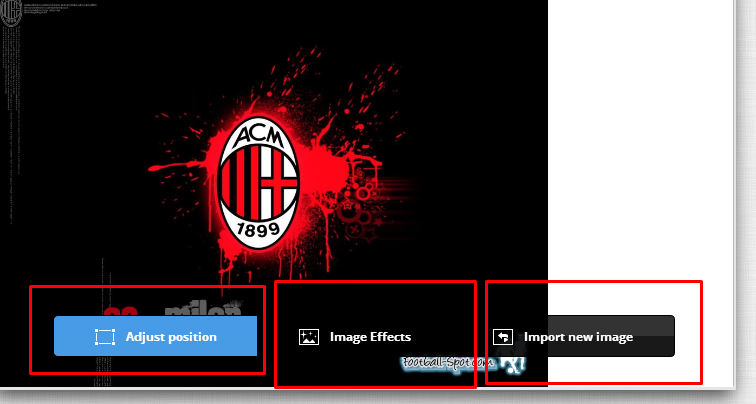Click the Adjust position button

pyautogui.click(x=155, y=336)
